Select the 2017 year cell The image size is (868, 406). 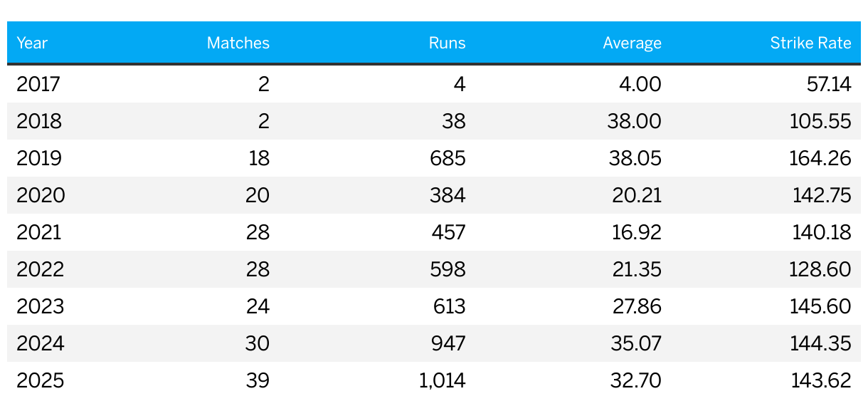click(38, 84)
